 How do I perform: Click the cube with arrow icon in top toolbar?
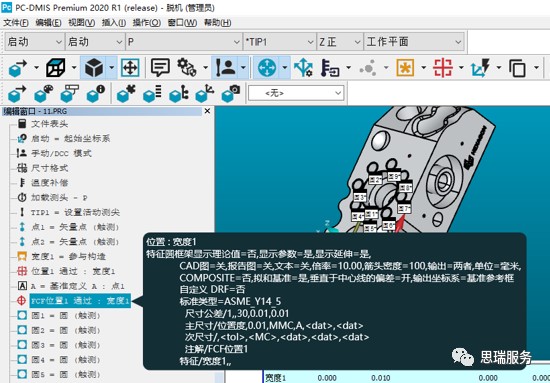[x=18, y=68]
